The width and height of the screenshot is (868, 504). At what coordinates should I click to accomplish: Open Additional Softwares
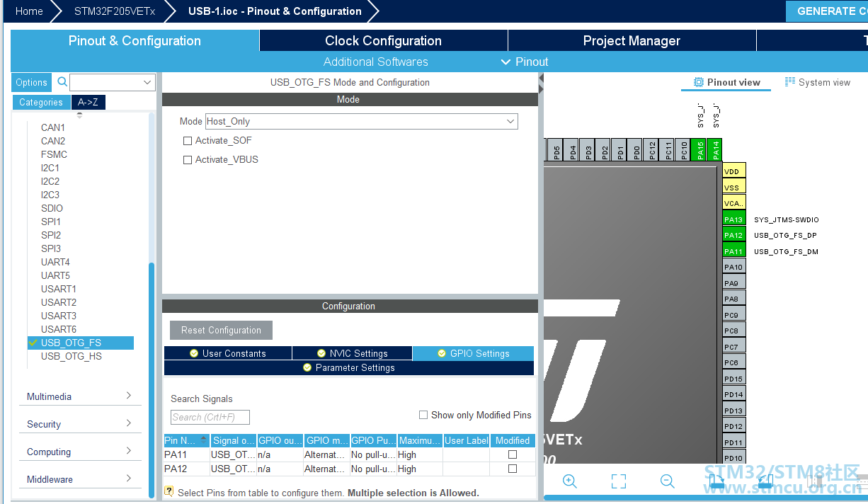pyautogui.click(x=375, y=62)
